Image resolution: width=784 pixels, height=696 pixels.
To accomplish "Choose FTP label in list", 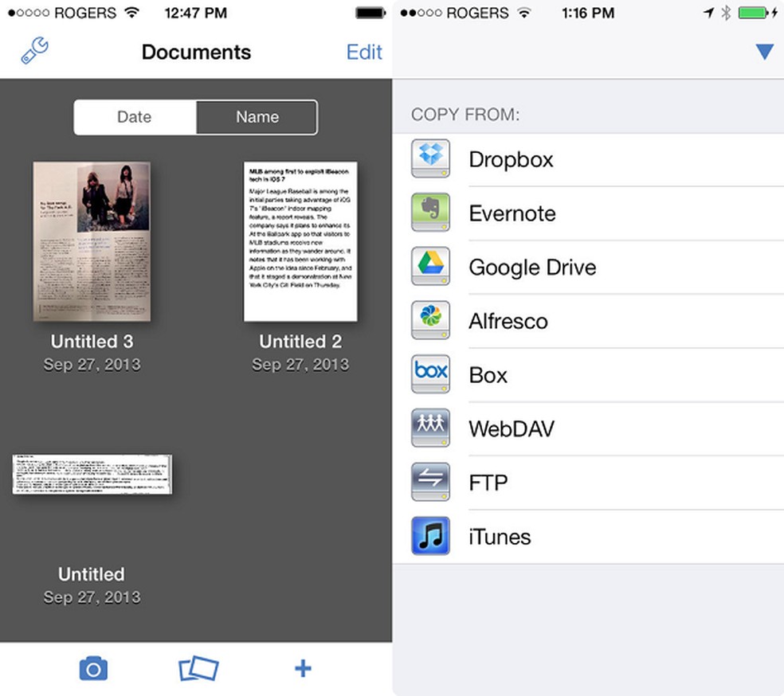I will point(488,483).
